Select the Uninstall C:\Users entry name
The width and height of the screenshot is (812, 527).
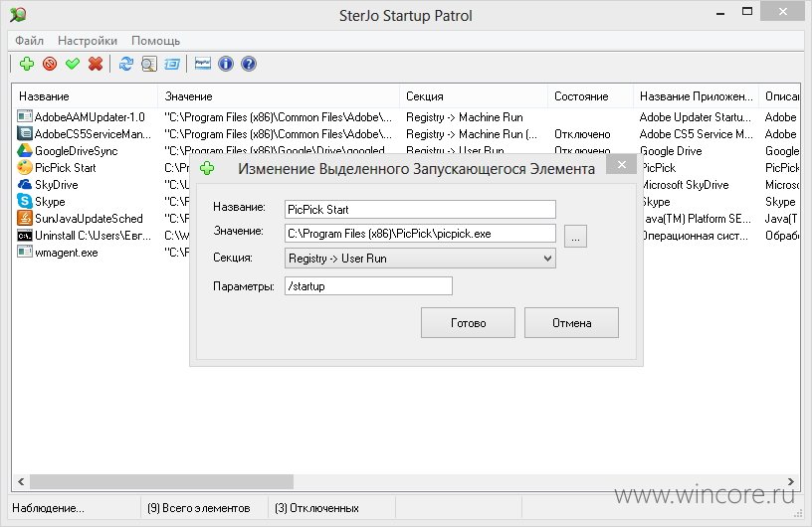click(93, 236)
